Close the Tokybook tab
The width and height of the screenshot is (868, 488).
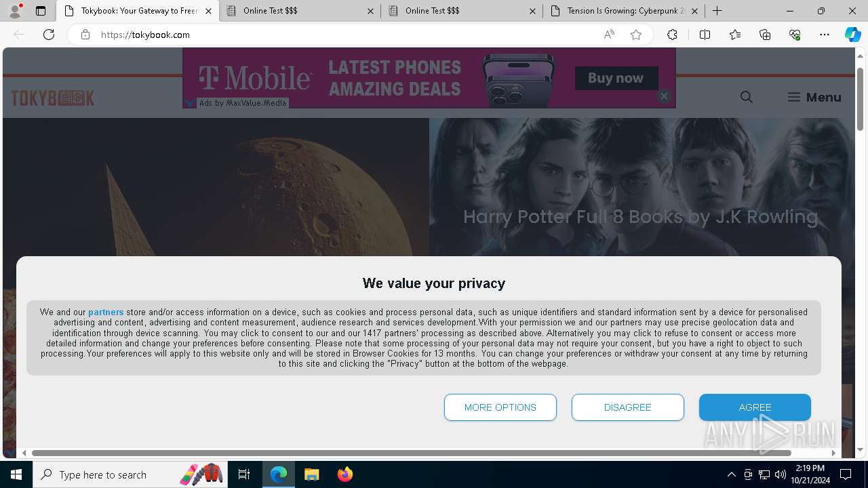(208, 11)
